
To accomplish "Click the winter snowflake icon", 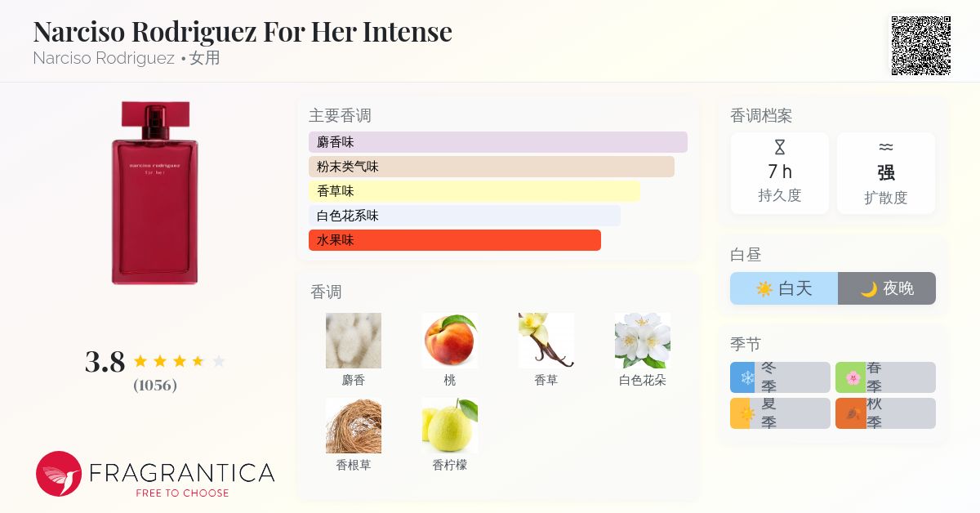I will tap(747, 377).
